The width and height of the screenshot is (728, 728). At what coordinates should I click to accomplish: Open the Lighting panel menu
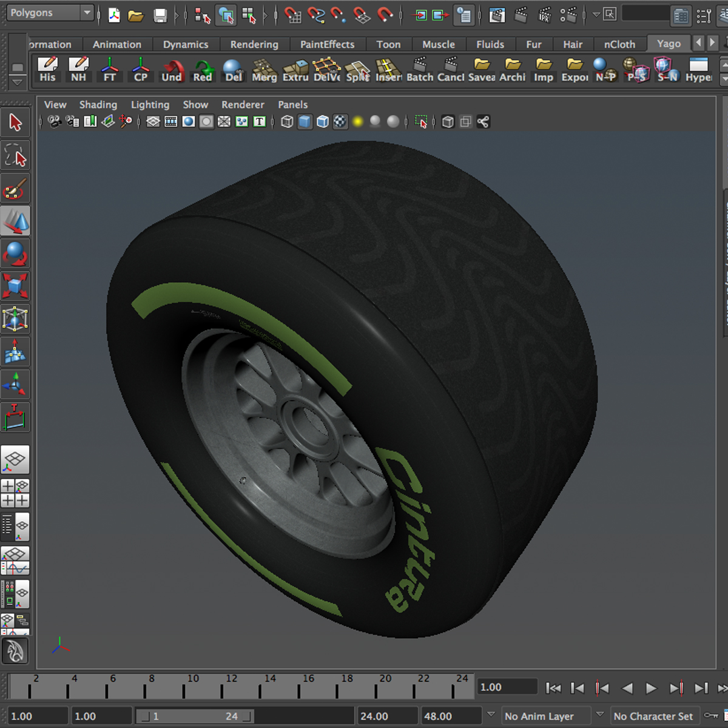click(x=150, y=104)
